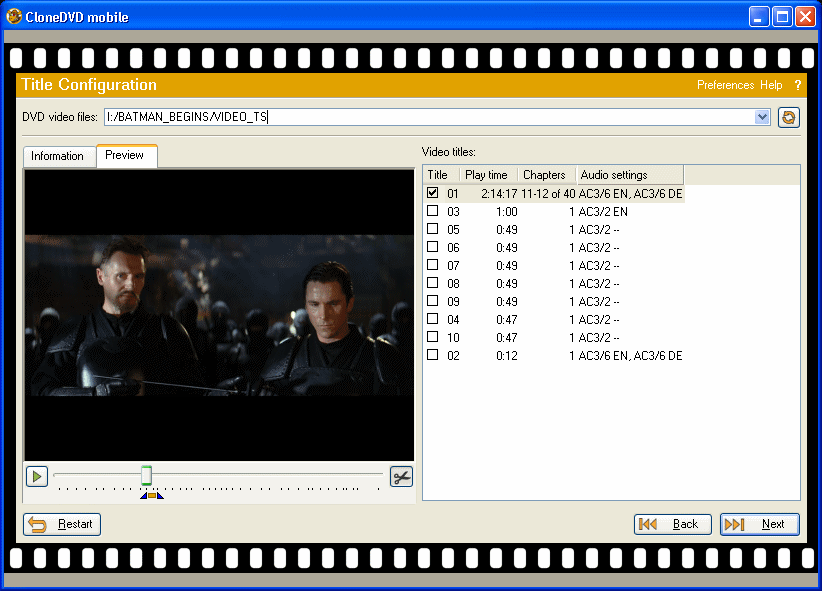The width and height of the screenshot is (822, 591).
Task: Check title 06 checkbox
Action: (x=432, y=247)
